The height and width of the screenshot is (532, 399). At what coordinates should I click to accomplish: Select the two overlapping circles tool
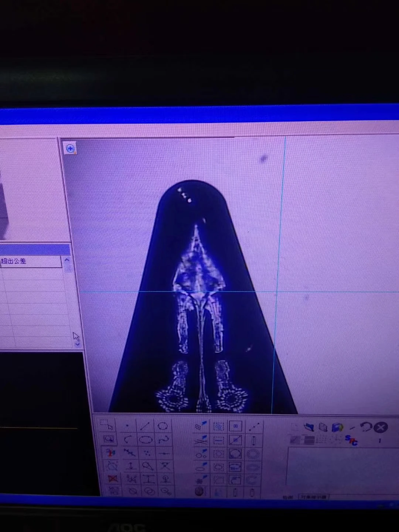pyautogui.click(x=150, y=491)
